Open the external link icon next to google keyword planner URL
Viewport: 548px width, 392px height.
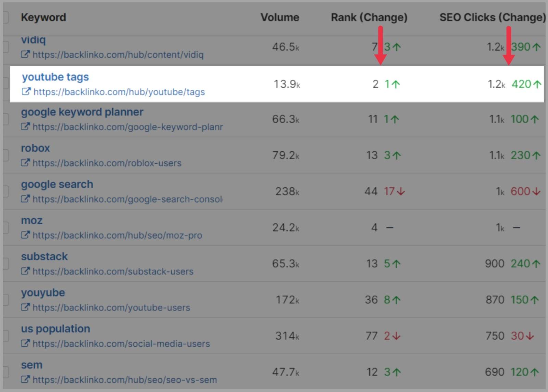[x=26, y=127]
